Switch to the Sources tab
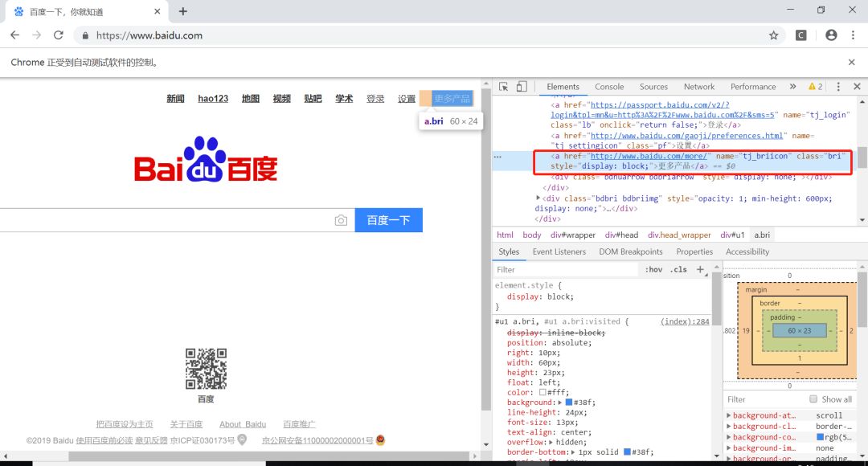Viewport: 868px width, 466px height. click(x=653, y=87)
